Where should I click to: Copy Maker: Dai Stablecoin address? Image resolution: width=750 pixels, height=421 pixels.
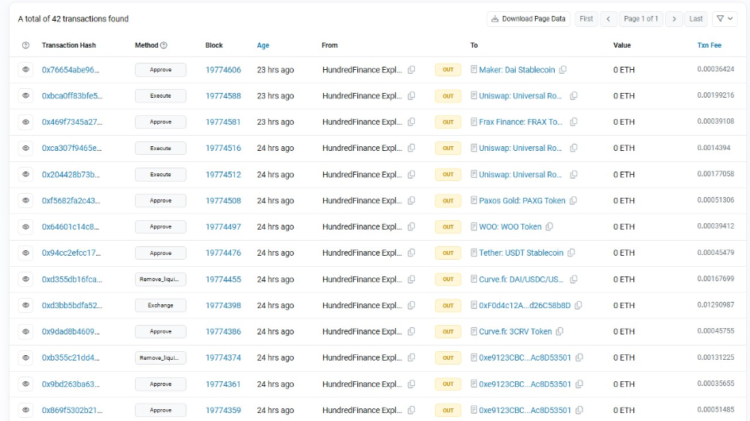tap(563, 70)
